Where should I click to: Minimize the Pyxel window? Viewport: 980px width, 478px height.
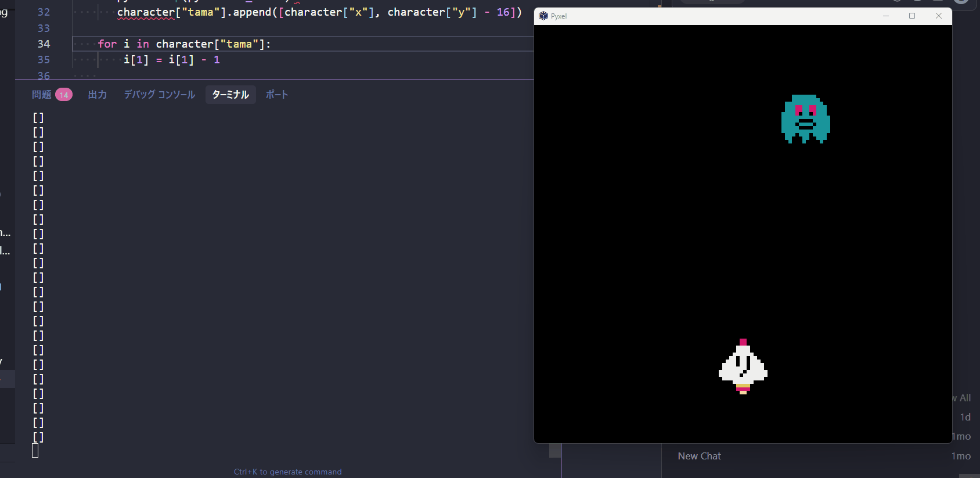tap(886, 16)
